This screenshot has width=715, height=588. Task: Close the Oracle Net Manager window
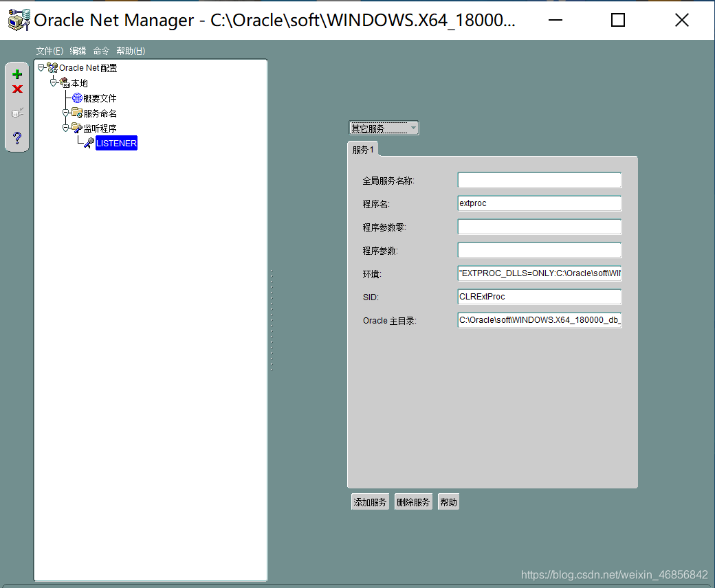pos(682,20)
